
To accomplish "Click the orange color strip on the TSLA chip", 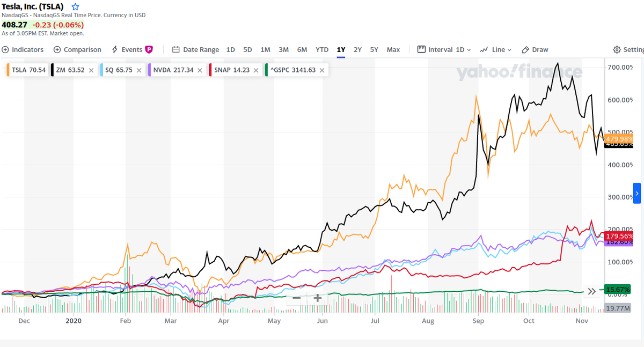I will [x=8, y=70].
